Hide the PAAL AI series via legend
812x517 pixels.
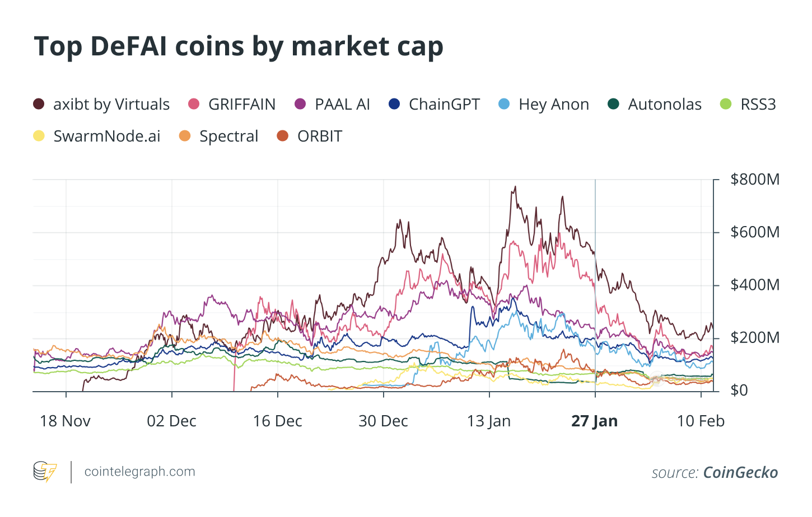342,105
